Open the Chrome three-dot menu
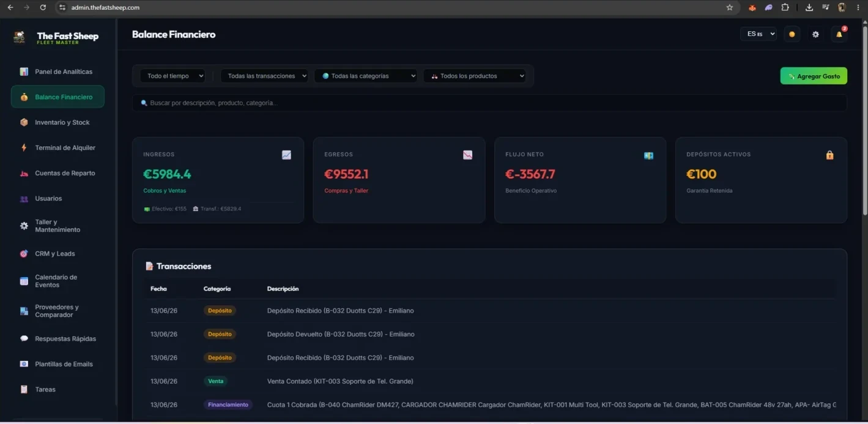Viewport: 868px width, 424px height. [x=858, y=7]
